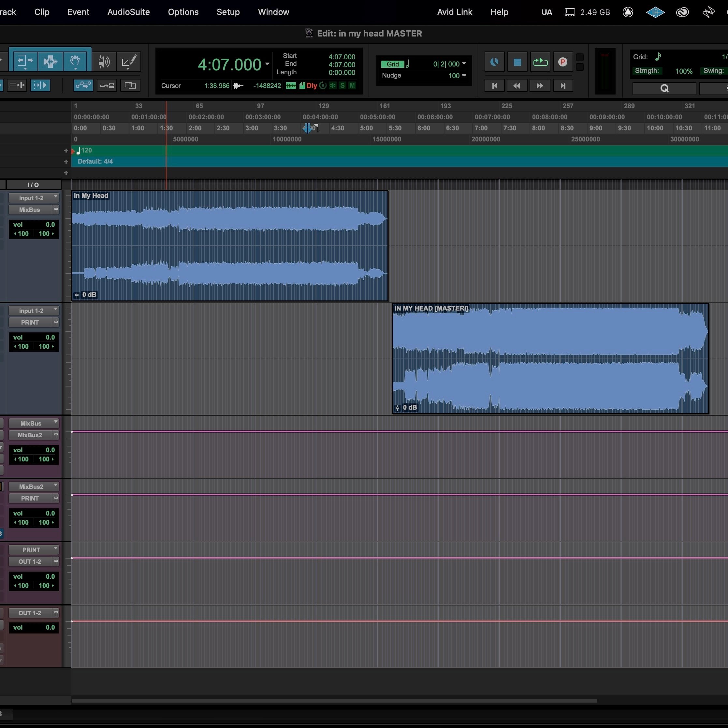Select the In My Head audio clip
The image size is (728, 728).
(x=229, y=246)
